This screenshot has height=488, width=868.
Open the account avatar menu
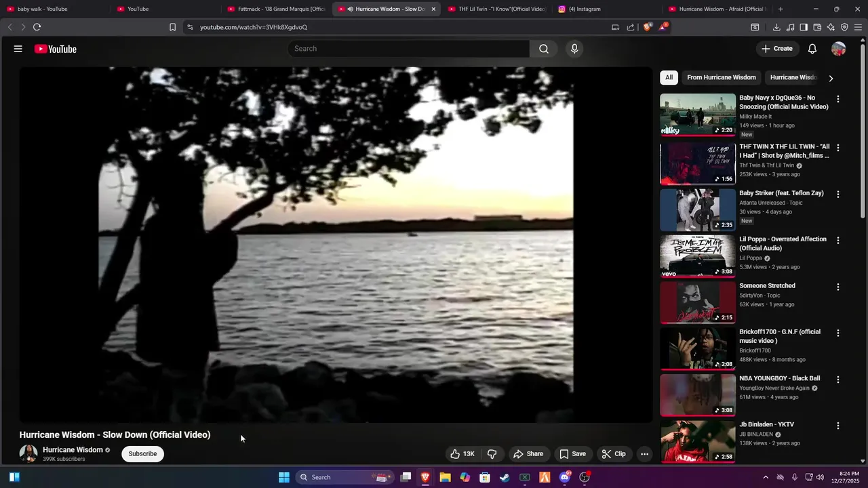[839, 49]
